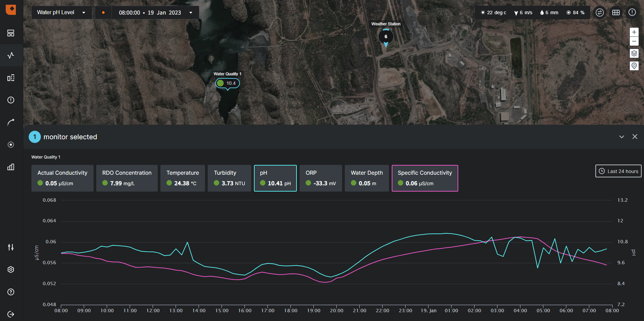Screen dimensions: 644x321
Task: Open the map layers selector
Action: point(634,53)
